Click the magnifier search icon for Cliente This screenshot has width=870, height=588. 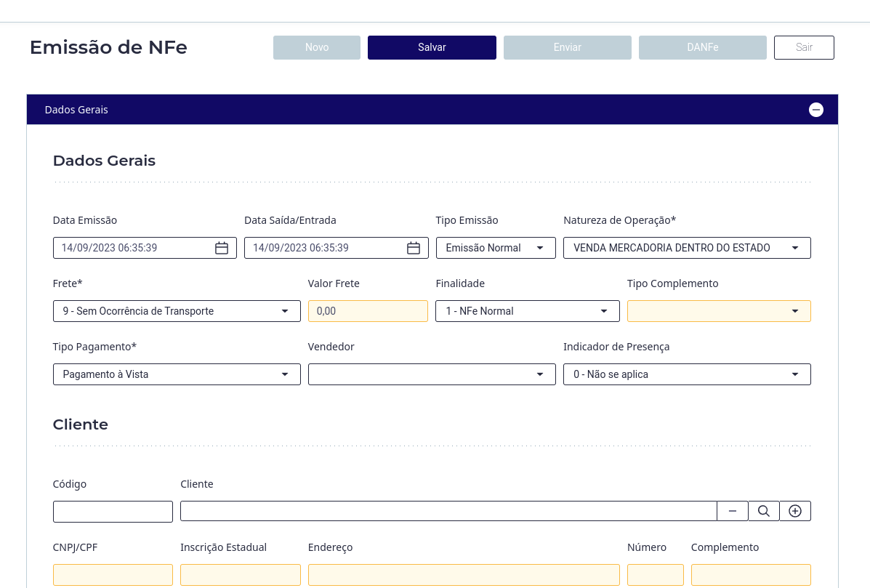point(764,511)
